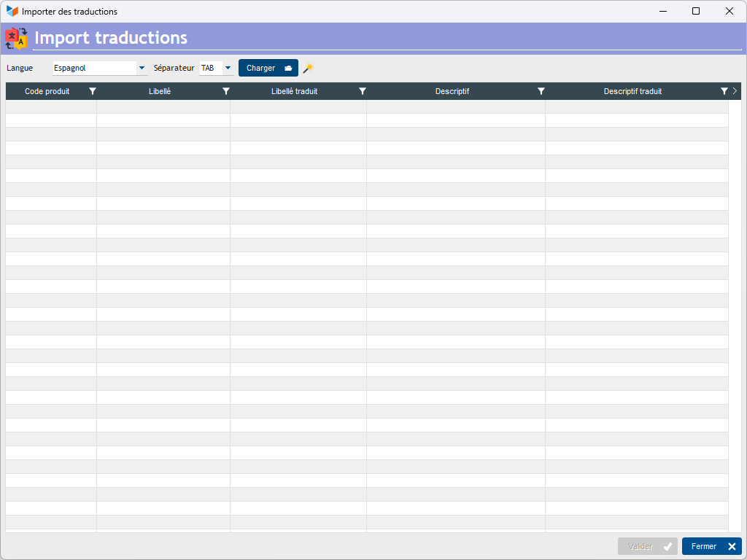
Task: Click the Séparateur field showing TAB
Action: coord(210,68)
